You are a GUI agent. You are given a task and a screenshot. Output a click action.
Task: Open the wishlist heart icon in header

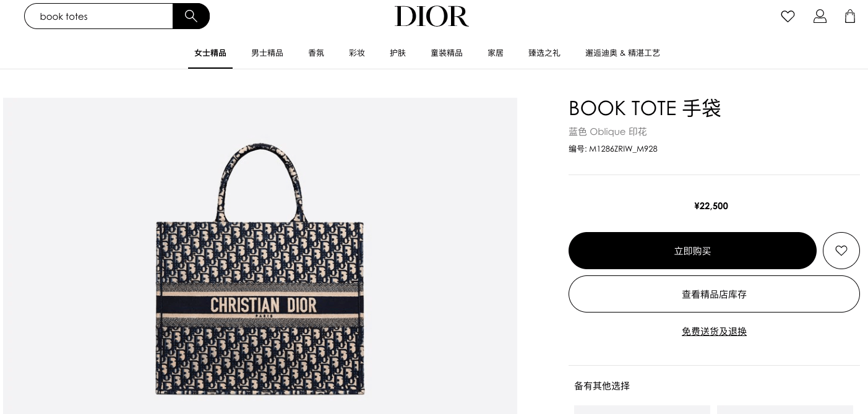click(x=788, y=16)
